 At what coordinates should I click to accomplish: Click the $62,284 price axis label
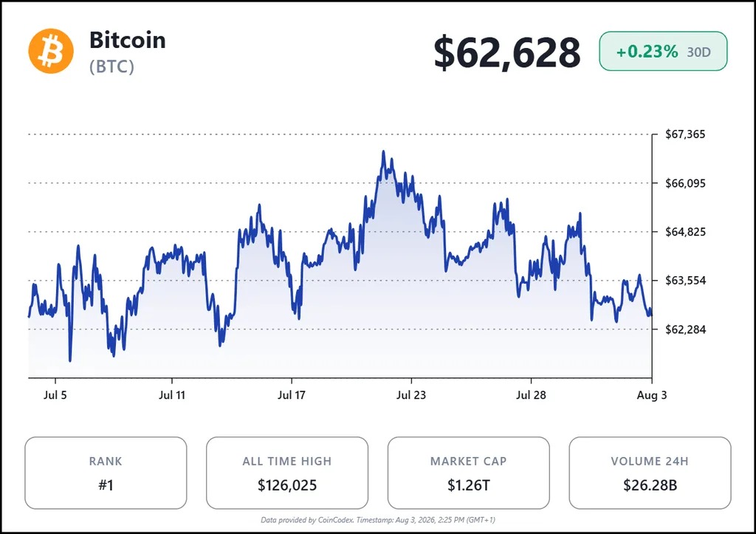point(685,329)
